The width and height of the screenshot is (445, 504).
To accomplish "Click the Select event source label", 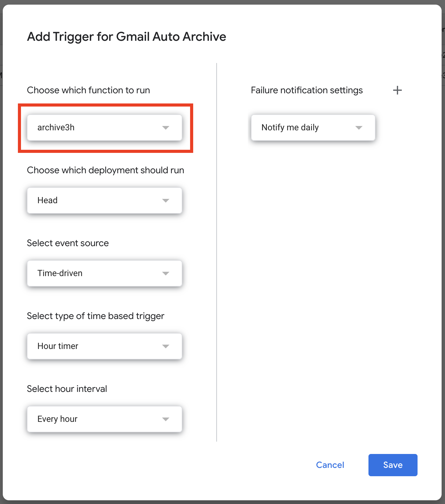I will pyautogui.click(x=68, y=243).
